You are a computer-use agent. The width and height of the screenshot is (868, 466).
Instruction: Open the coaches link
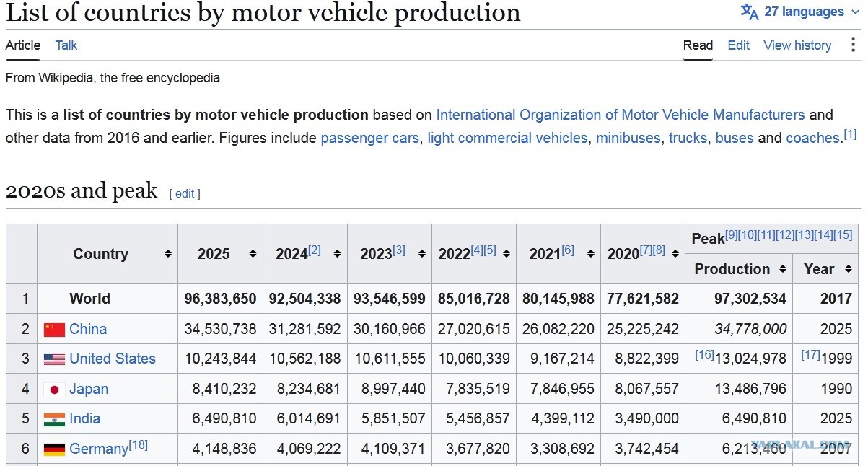point(813,138)
